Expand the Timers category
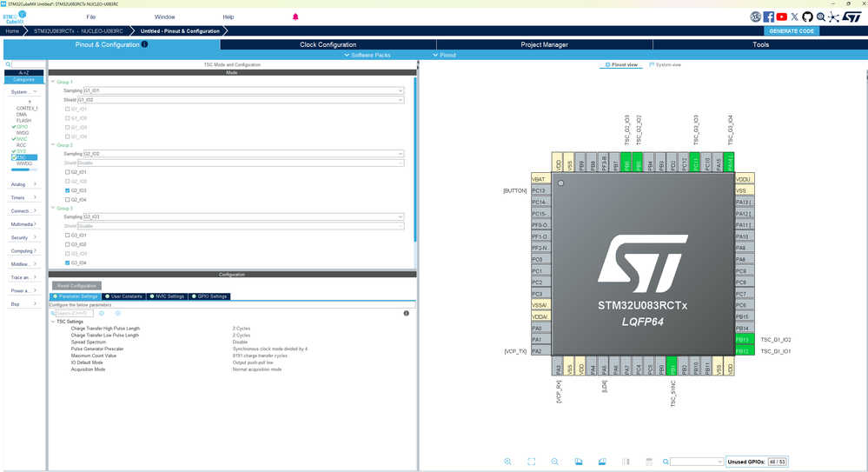Viewport: 868px width, 472px height. (23, 198)
